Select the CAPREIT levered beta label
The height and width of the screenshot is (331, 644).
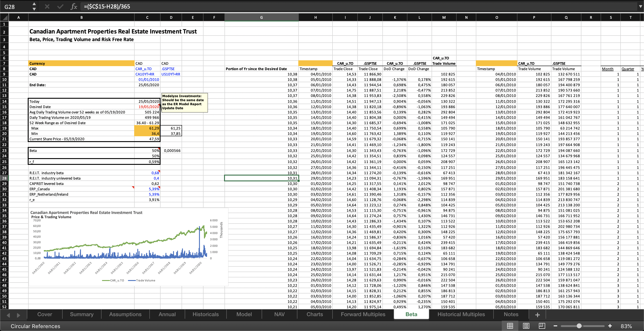[x=81, y=183]
